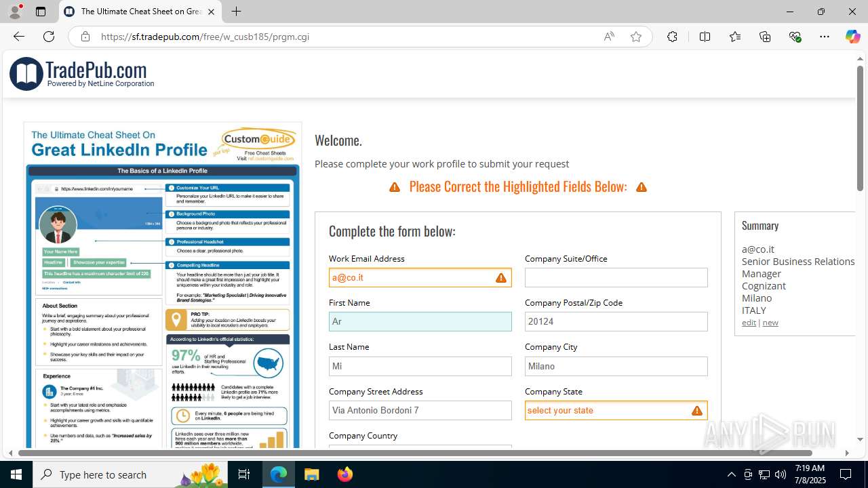Image resolution: width=868 pixels, height=488 pixels.
Task: Click the address bar URL
Action: [205, 37]
